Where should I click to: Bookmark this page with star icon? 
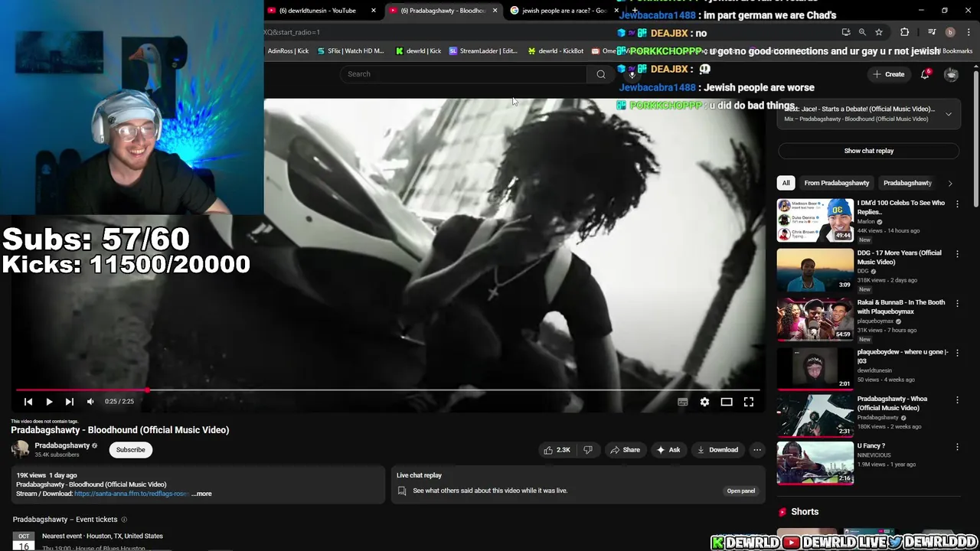[x=879, y=32]
